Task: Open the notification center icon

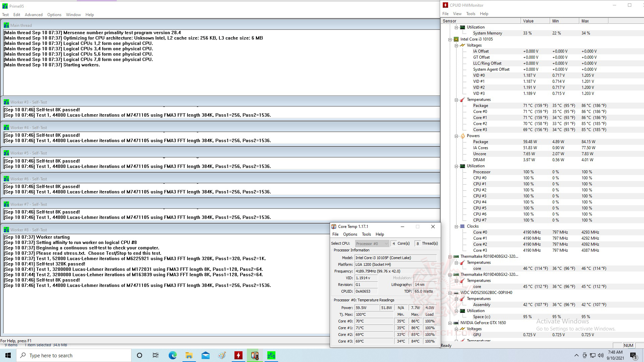Action: click(633, 355)
